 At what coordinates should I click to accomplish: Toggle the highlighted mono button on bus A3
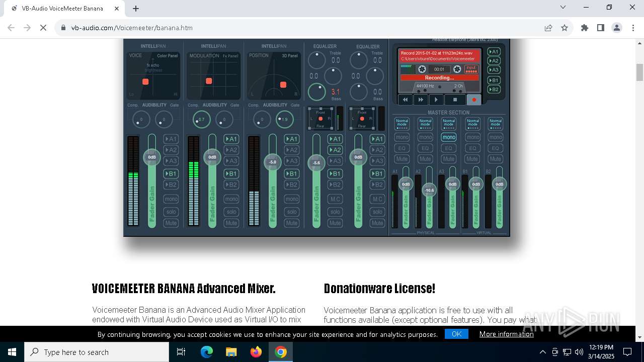449,137
